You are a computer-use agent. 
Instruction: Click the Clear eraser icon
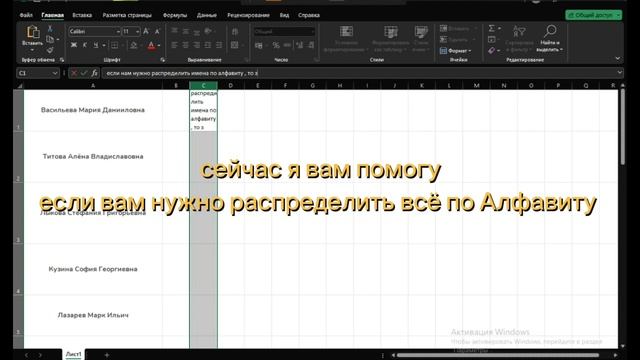tap(492, 50)
